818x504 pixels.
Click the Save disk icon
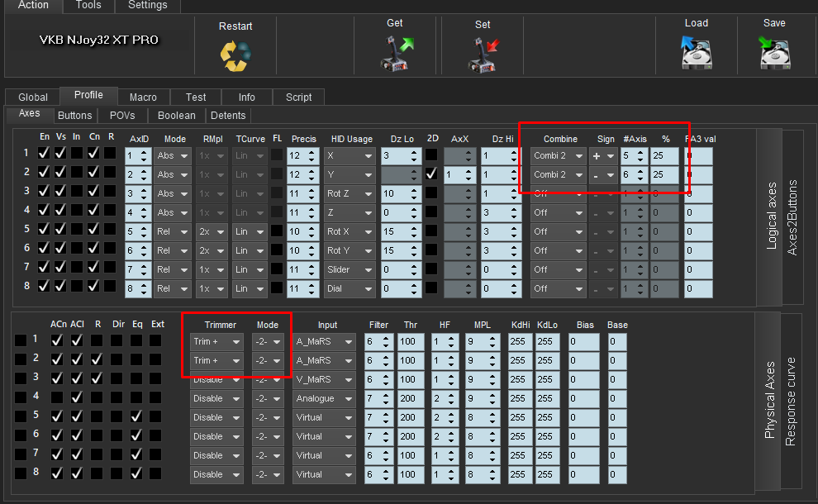pyautogui.click(x=774, y=52)
